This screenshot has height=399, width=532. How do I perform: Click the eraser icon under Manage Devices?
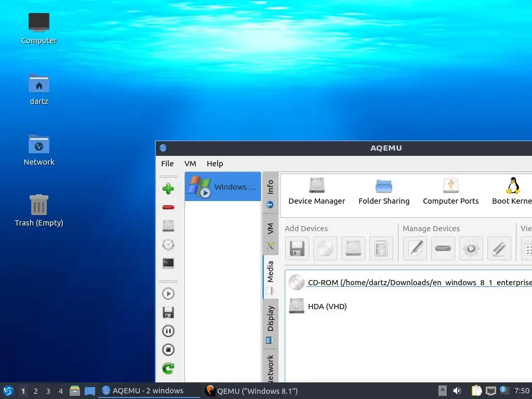499,248
